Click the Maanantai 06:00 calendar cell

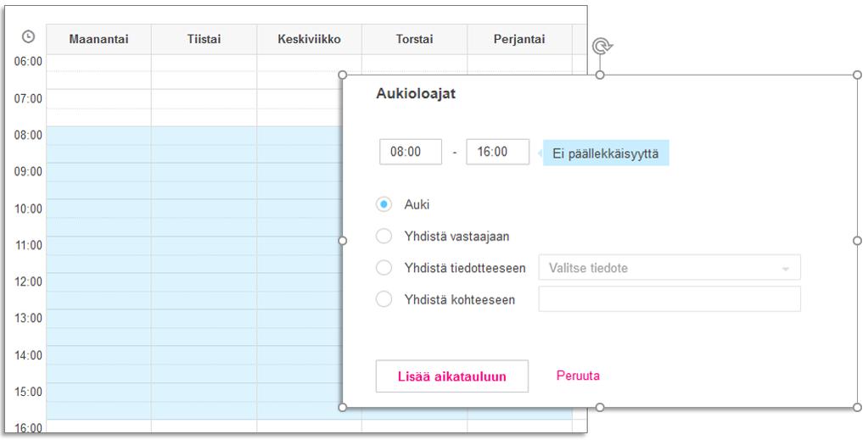coord(98,71)
